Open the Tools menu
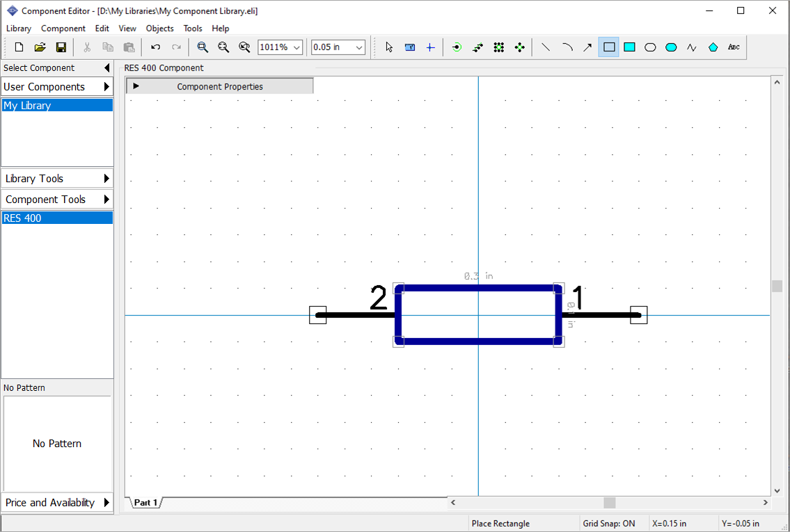The width and height of the screenshot is (790, 532). [193, 29]
